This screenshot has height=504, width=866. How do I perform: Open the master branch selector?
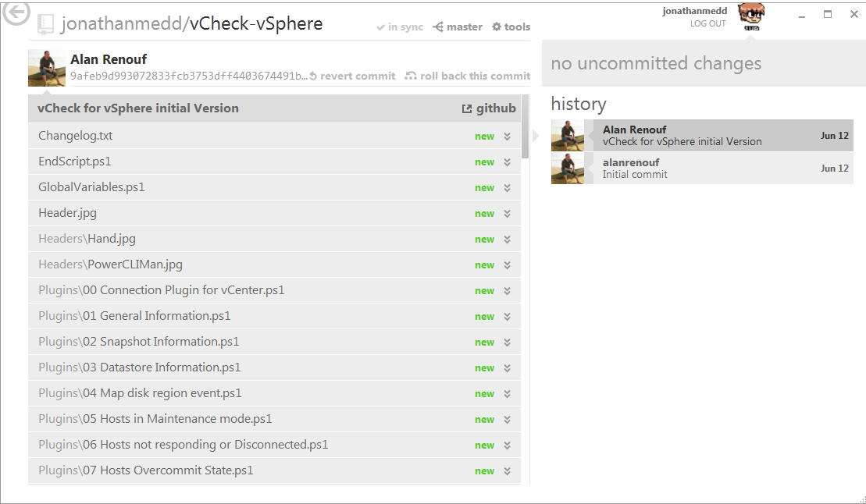(x=458, y=27)
